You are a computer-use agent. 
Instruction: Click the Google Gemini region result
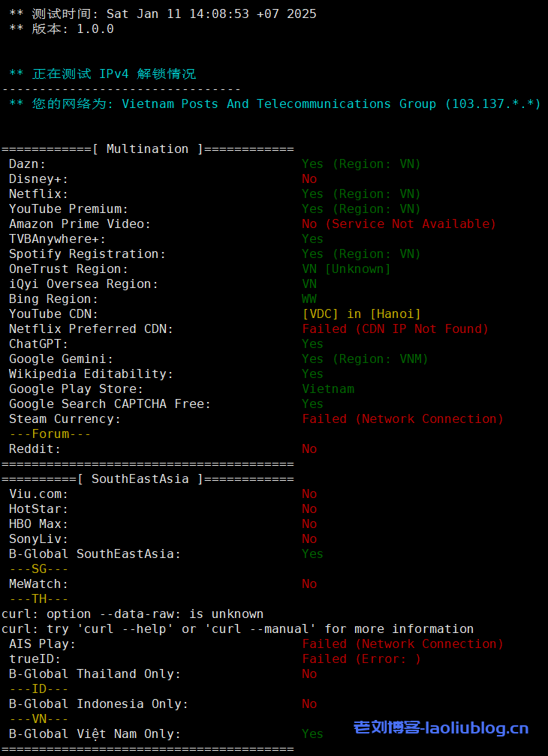click(365, 359)
